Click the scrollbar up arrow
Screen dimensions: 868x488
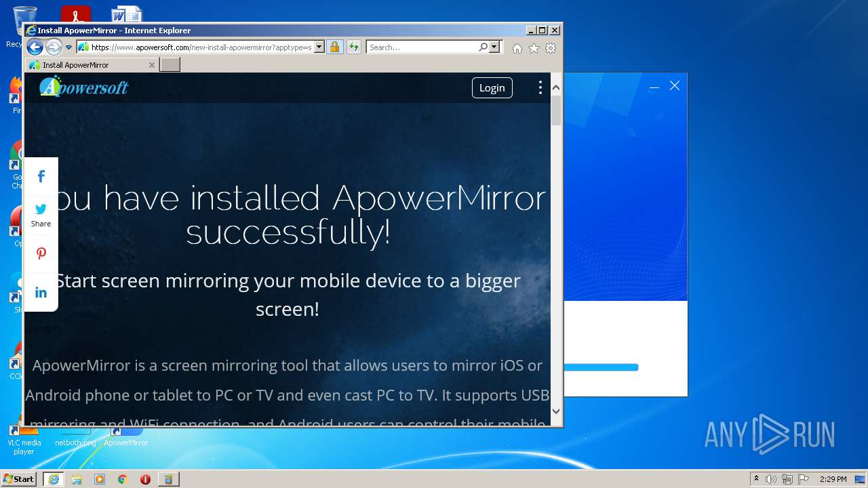click(556, 87)
